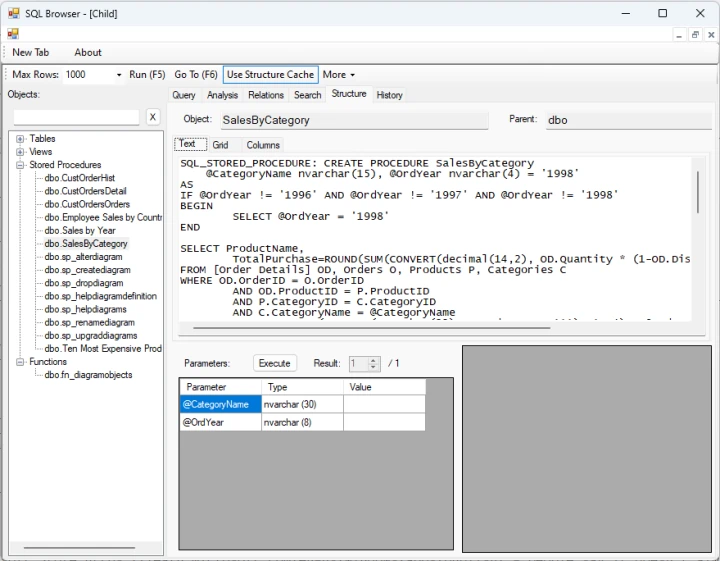Click the Object name field SalesByCategory
Screen dimensions: 720x561
(x=354, y=120)
